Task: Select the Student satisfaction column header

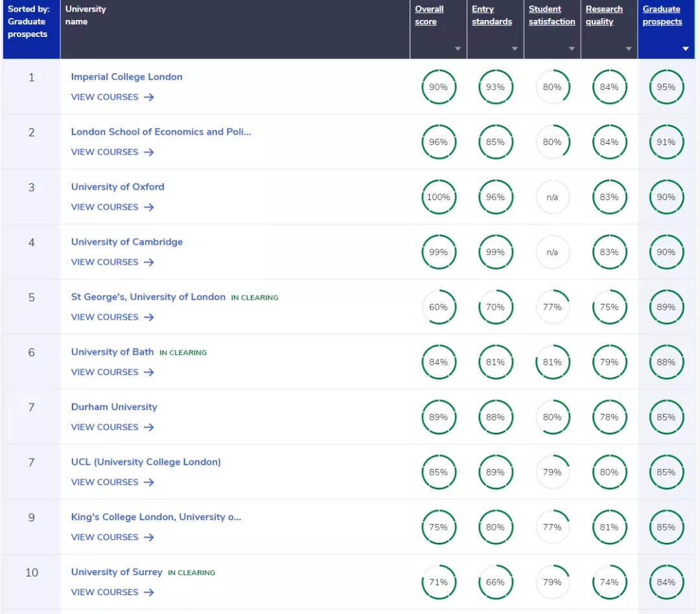Action: pyautogui.click(x=552, y=15)
